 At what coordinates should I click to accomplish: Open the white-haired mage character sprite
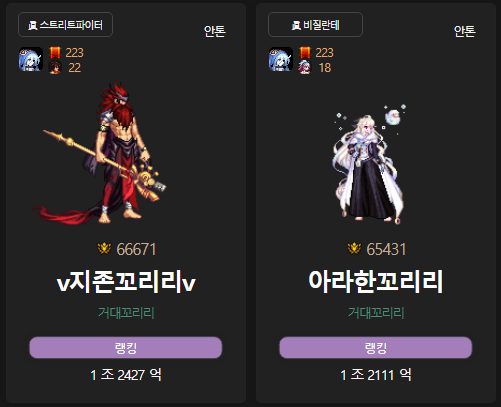[370, 164]
